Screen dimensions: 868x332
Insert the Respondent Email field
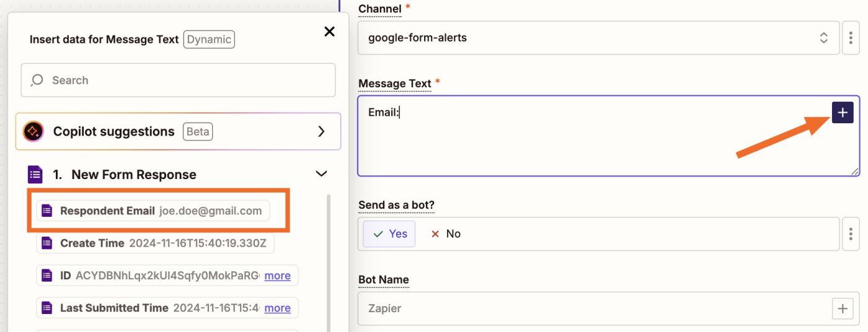pos(153,211)
